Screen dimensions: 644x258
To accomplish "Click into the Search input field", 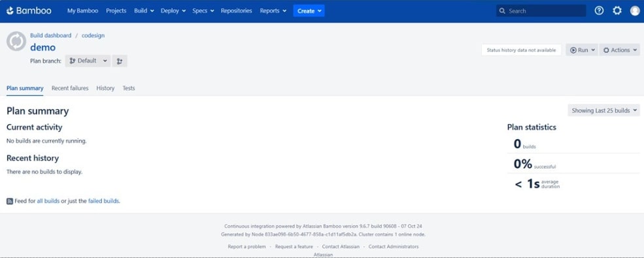I will [541, 11].
